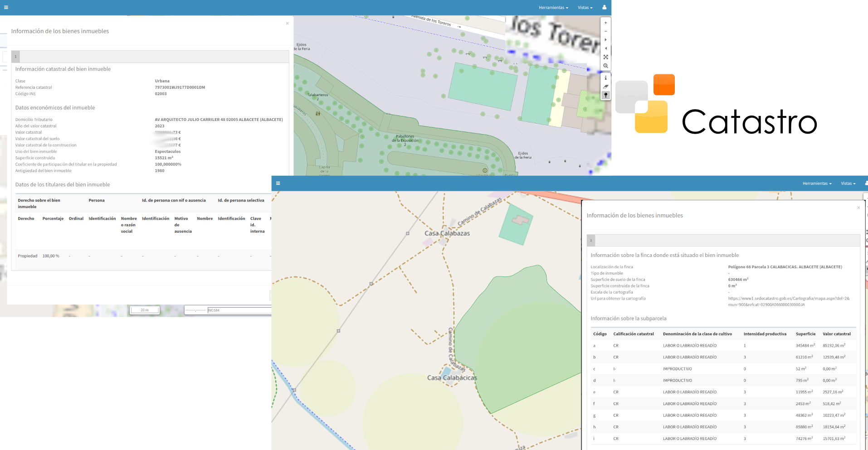Open hamburger menu in Casa Calabazas window
Viewport: 868px width, 450px height.
coord(278,183)
